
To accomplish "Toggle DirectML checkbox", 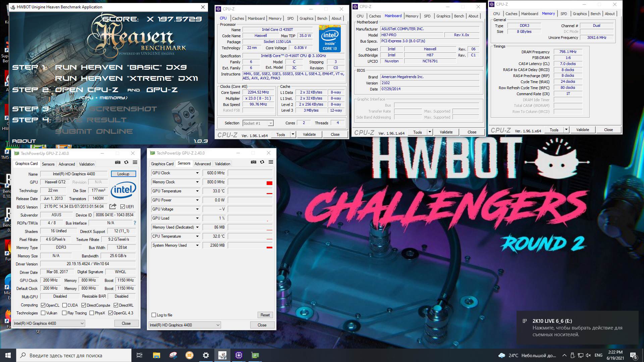I will point(116,305).
